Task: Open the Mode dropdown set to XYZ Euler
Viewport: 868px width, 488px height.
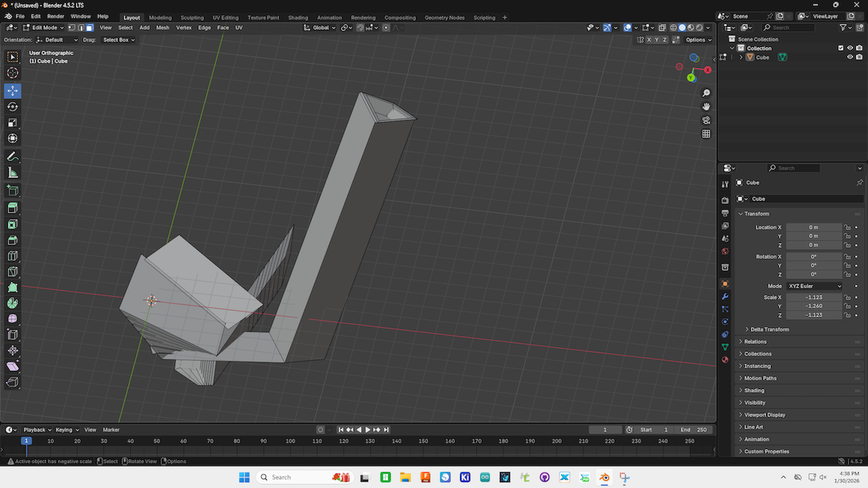Action: [814, 286]
